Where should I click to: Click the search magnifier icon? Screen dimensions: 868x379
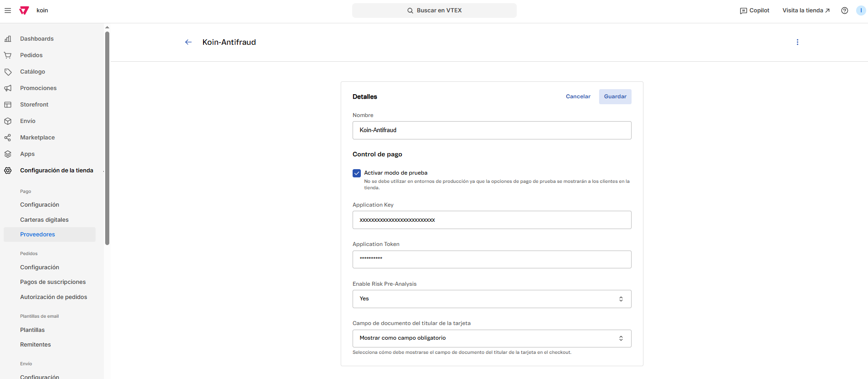410,11
